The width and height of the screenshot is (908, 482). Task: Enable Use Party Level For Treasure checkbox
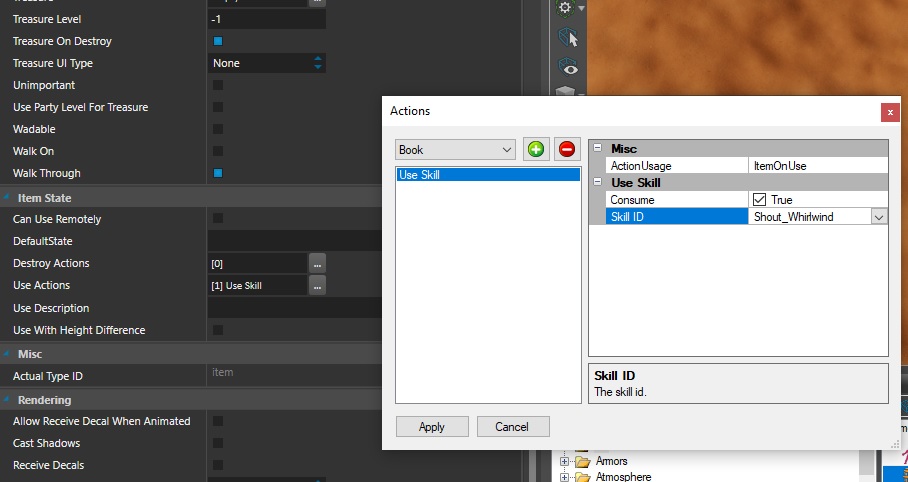[218, 107]
